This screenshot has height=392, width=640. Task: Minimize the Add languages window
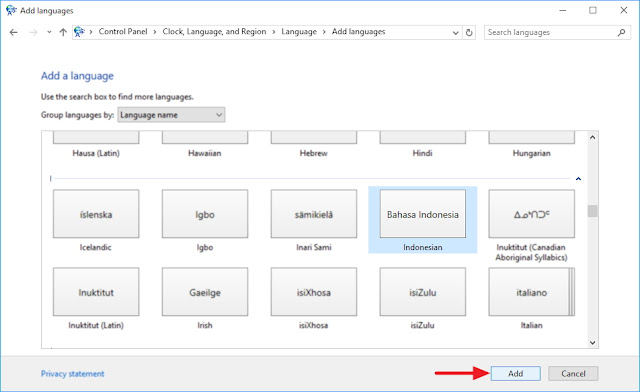(562, 10)
